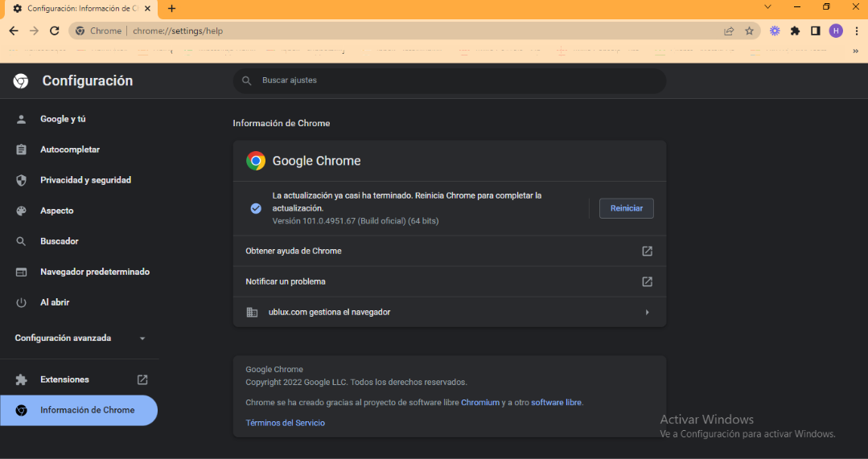Select Información de Chrome in sidebar
The height and width of the screenshot is (459, 868).
tap(79, 410)
